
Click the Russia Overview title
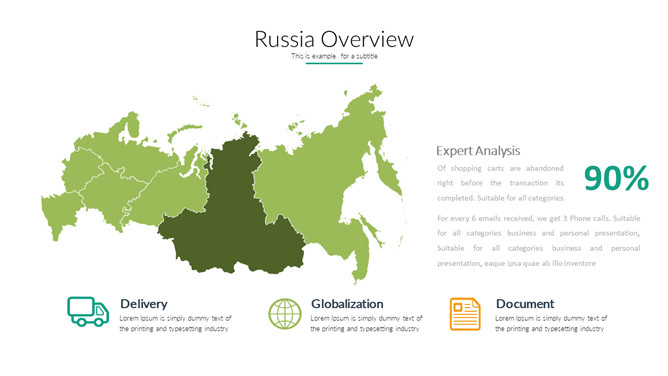tap(334, 39)
